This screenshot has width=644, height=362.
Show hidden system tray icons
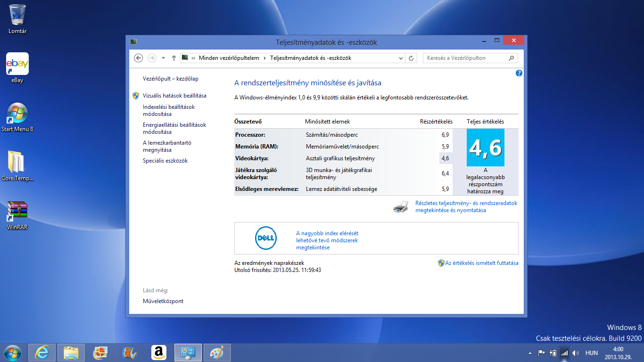pyautogui.click(x=530, y=353)
